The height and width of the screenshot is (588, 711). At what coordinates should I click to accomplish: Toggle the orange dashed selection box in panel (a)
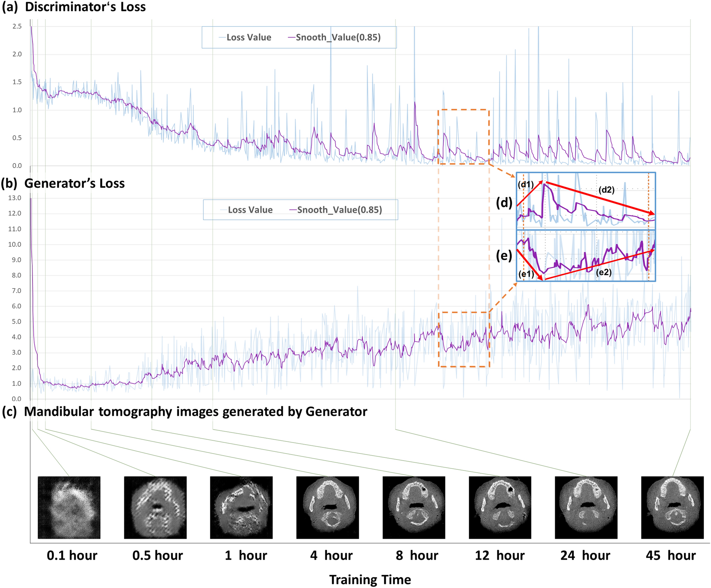463,137
